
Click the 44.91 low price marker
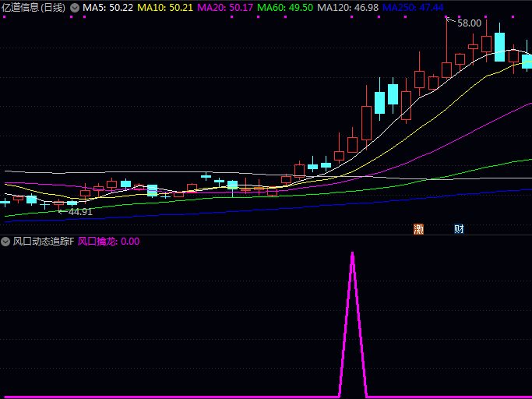80,211
